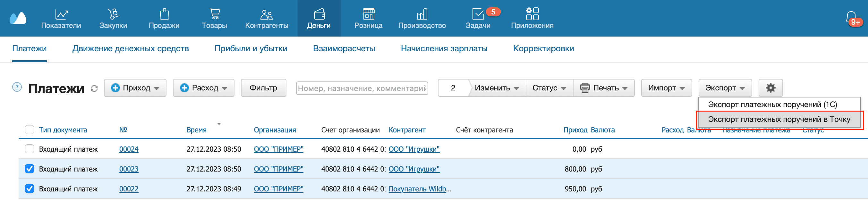Expand the Печать print dropdown

[603, 88]
